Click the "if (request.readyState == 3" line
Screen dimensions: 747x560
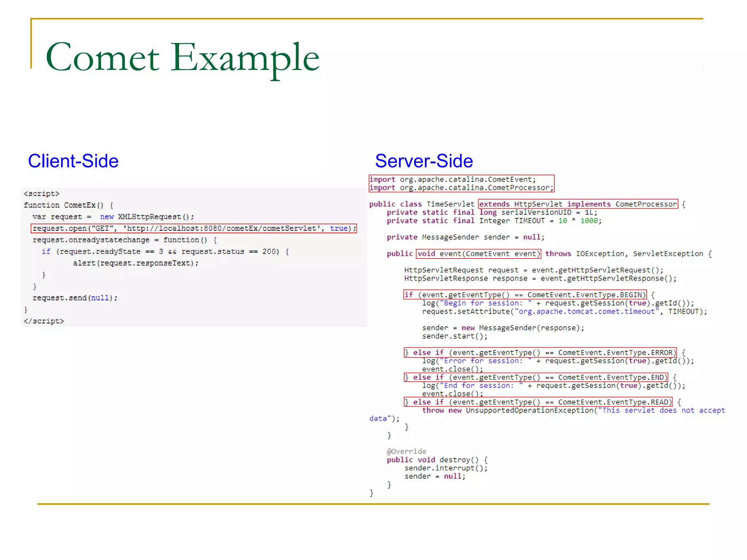165,252
